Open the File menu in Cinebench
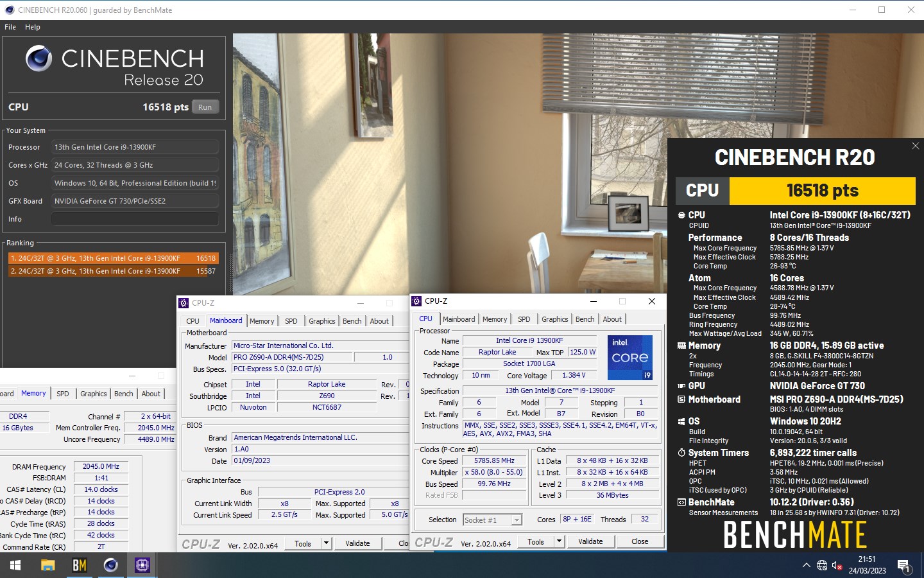Image resolution: width=924 pixels, height=578 pixels. tap(10, 27)
